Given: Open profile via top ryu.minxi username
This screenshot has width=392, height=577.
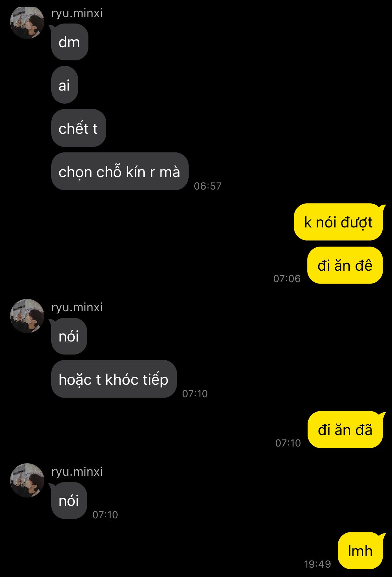Looking at the screenshot, I should point(77,13).
